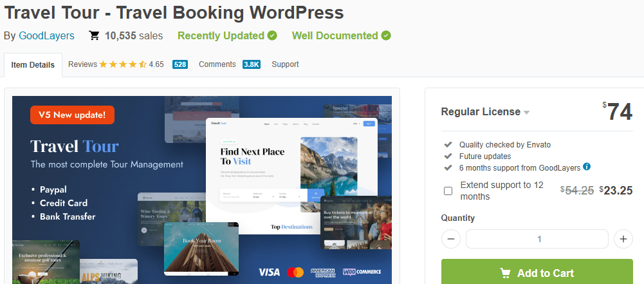The width and height of the screenshot is (644, 284).
Task: Click the American Express logo in preview
Action: (x=323, y=272)
